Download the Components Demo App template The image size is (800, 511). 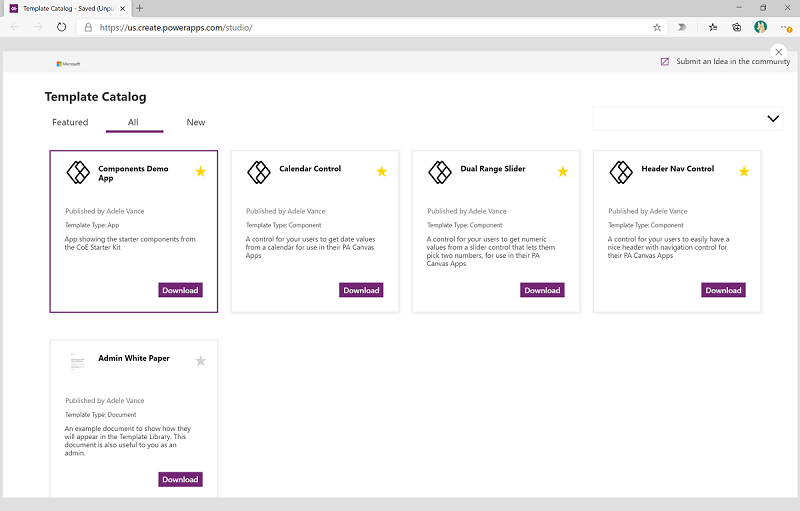[180, 290]
